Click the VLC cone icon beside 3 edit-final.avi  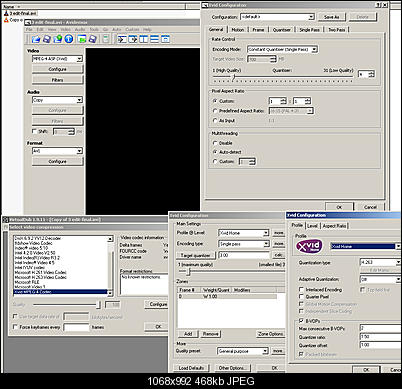(x=6, y=13)
